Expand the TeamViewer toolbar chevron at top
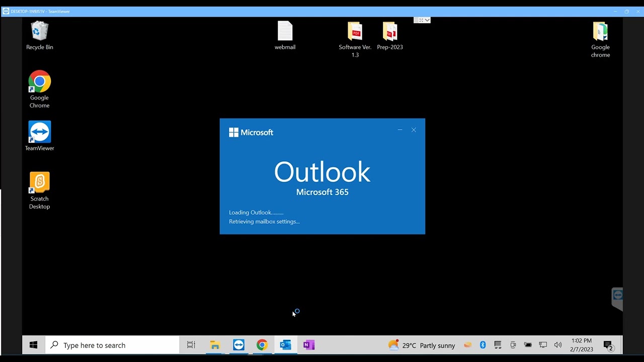The width and height of the screenshot is (644, 362). point(427,20)
